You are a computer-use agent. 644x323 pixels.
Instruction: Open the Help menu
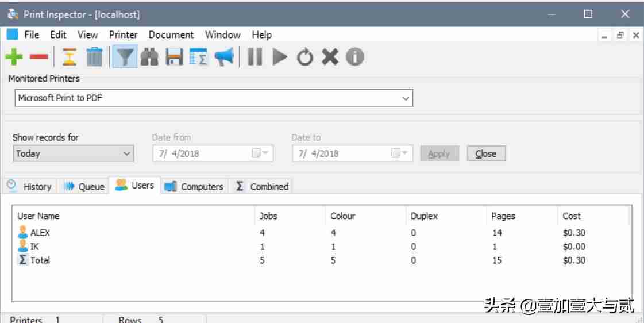[x=261, y=35]
